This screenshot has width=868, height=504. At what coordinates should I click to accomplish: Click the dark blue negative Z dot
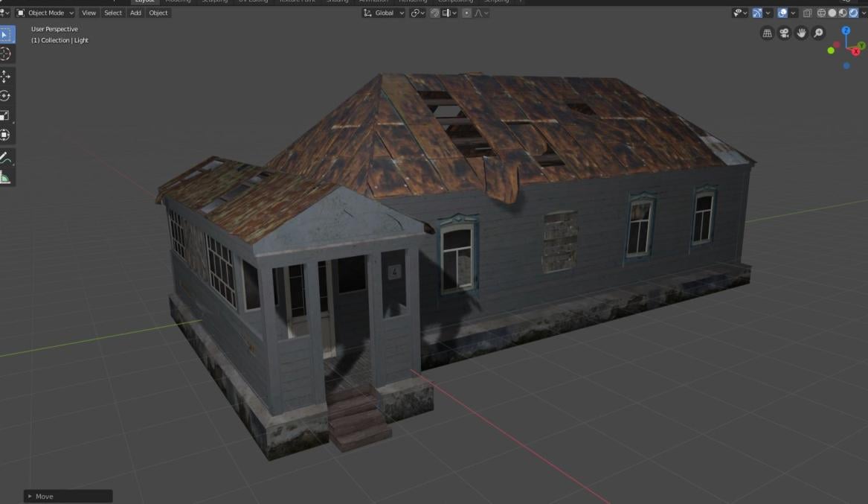846,66
